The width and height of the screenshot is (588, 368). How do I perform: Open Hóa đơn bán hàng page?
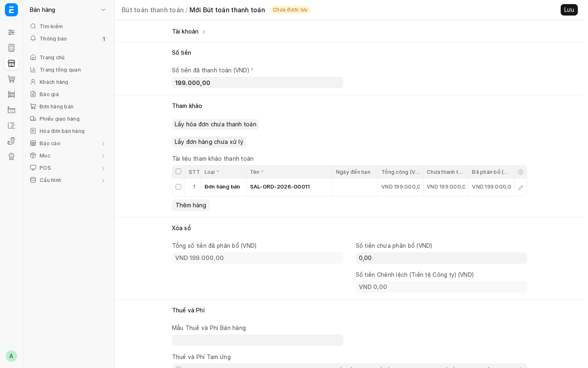tap(69, 131)
